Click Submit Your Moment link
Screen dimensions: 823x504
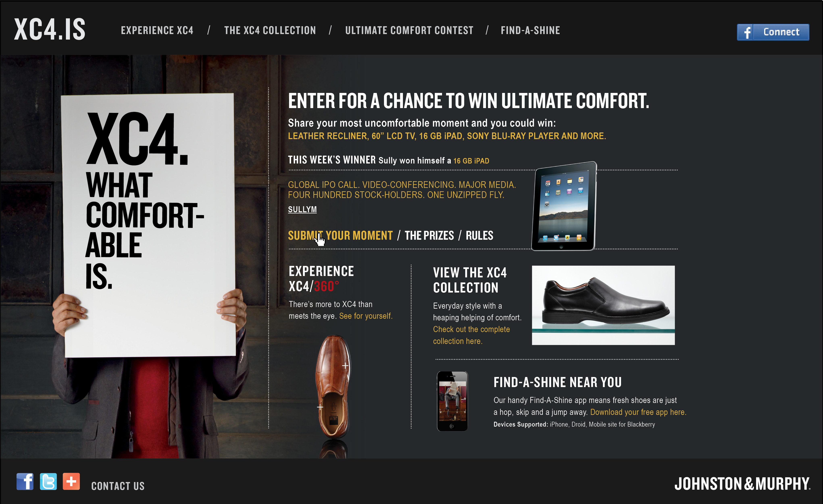pyautogui.click(x=340, y=235)
